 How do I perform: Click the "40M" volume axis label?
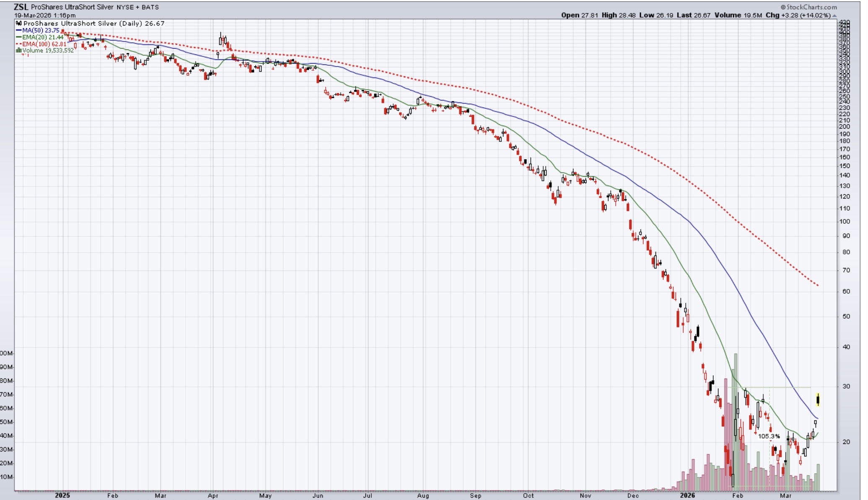tap(7, 436)
